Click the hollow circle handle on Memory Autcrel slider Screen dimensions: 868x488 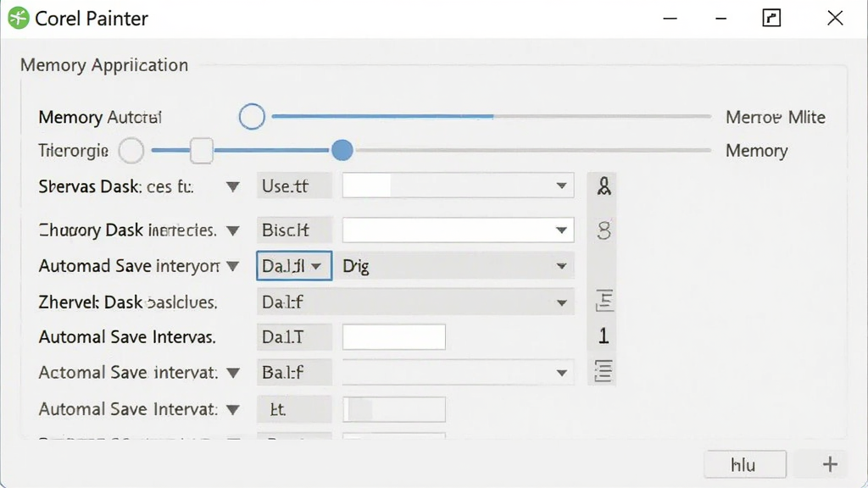(x=252, y=117)
